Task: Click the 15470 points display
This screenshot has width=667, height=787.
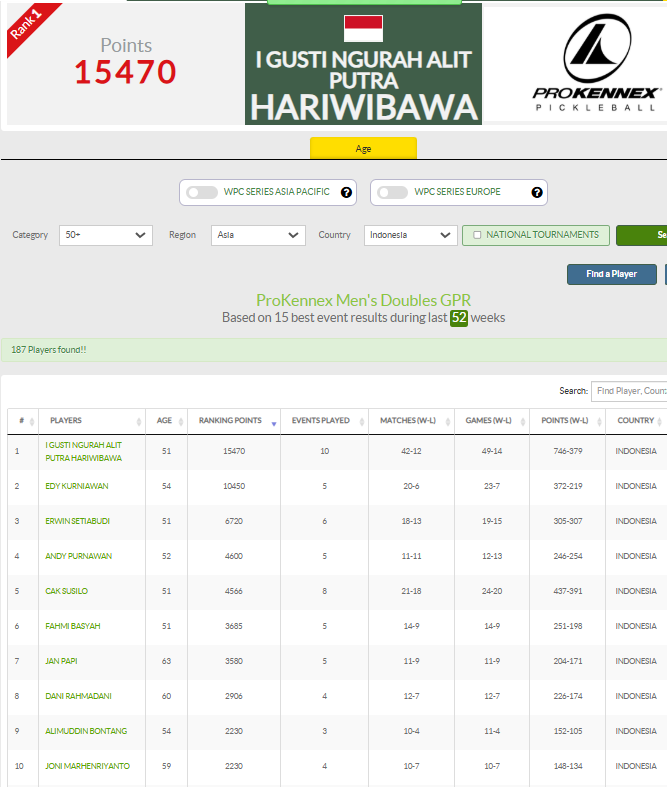Action: [125, 72]
